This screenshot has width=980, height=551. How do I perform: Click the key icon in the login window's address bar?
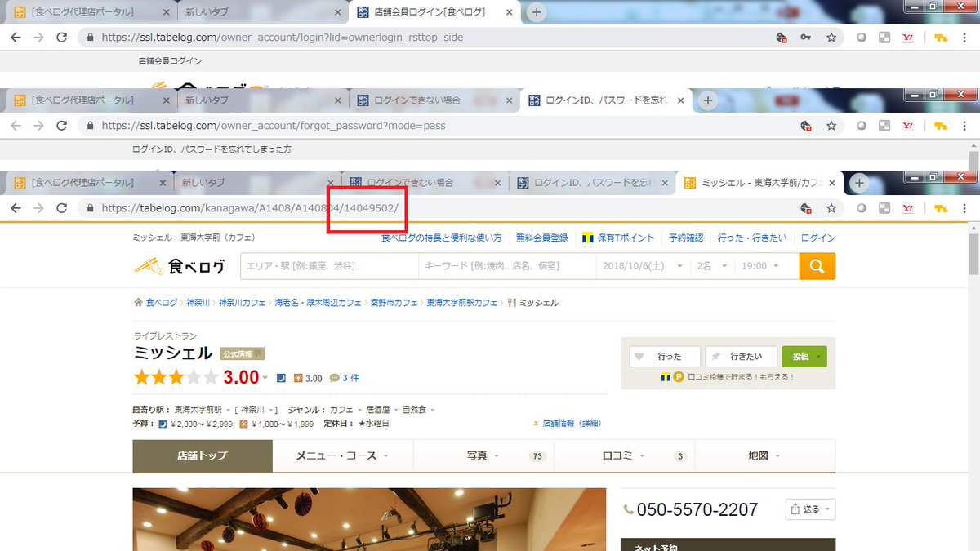pos(806,38)
